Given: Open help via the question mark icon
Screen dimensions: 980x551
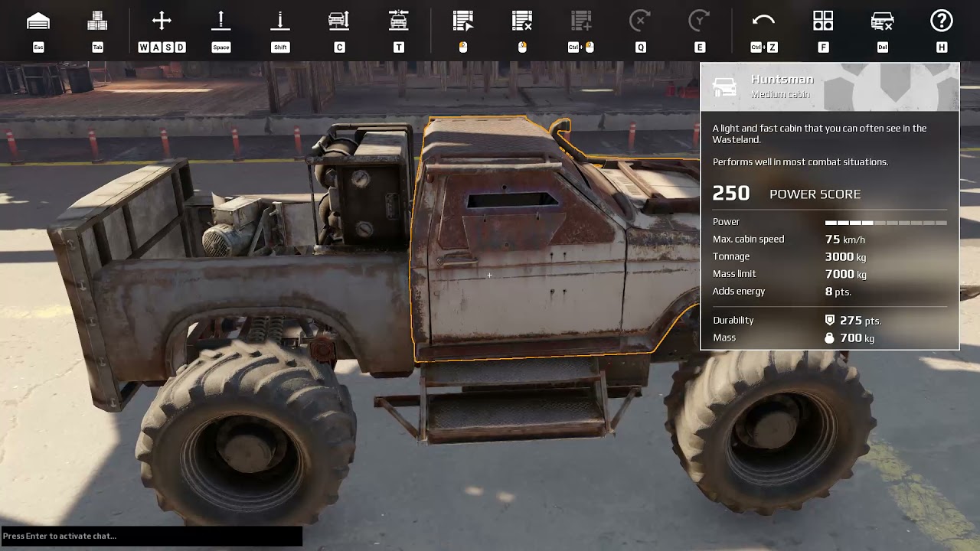Looking at the screenshot, I should [942, 21].
